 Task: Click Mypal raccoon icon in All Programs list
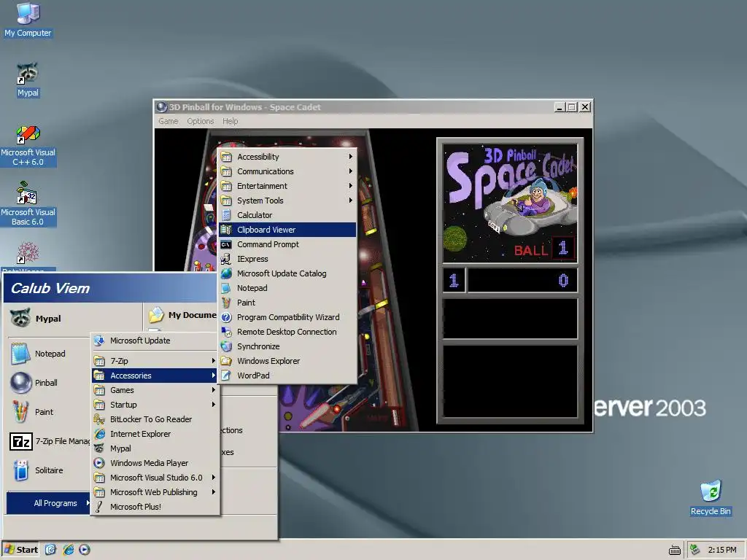99,448
